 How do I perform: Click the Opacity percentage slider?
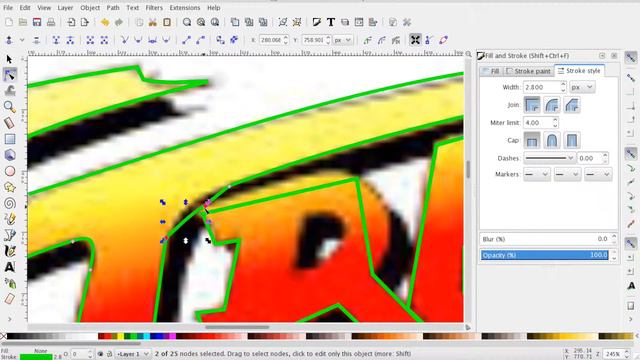coord(544,255)
